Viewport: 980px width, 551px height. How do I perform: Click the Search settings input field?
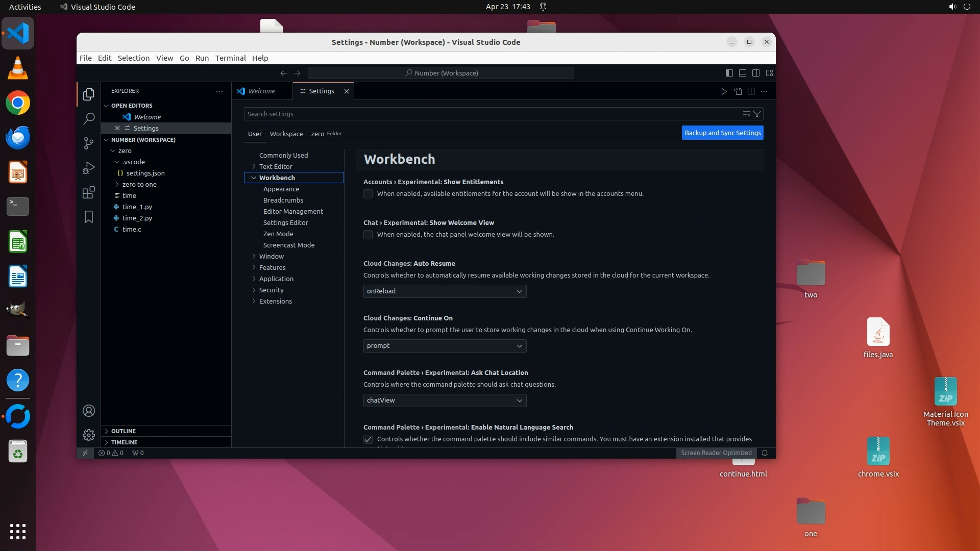point(490,114)
